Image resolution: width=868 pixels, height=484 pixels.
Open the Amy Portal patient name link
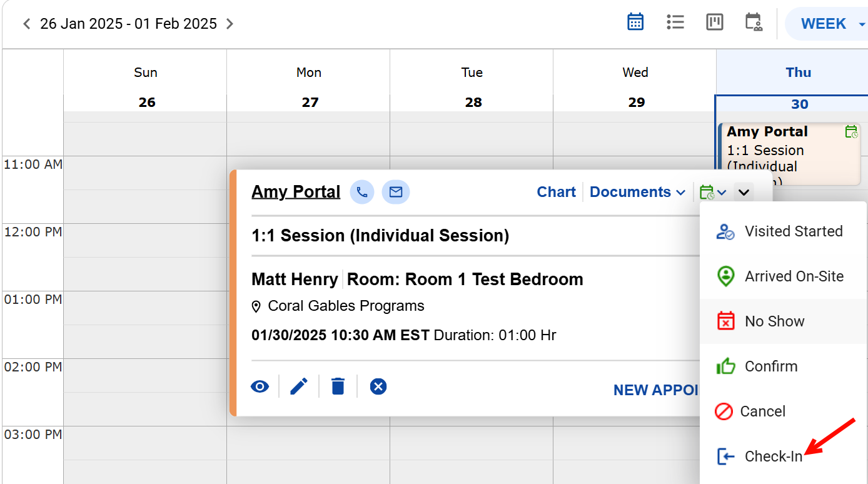pos(296,192)
